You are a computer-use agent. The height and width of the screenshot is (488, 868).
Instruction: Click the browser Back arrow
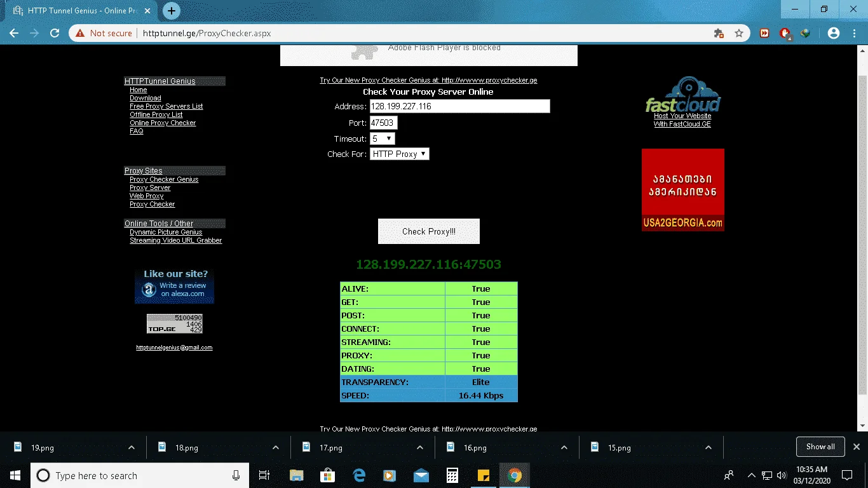[x=14, y=33]
